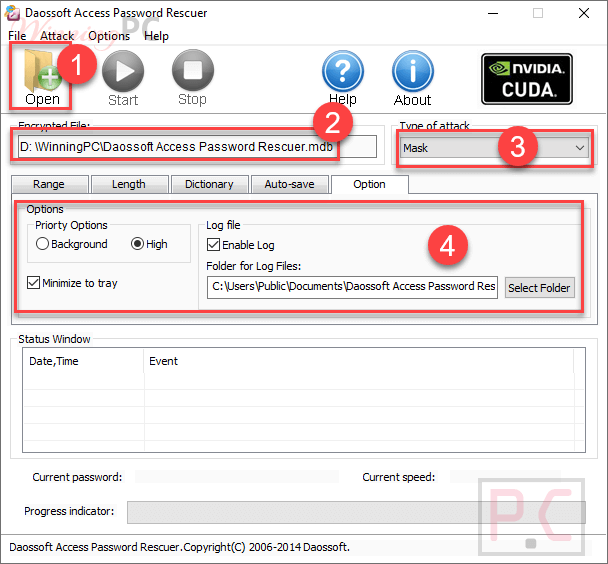608x564 pixels.
Task: Open the File menu
Action: pos(17,36)
